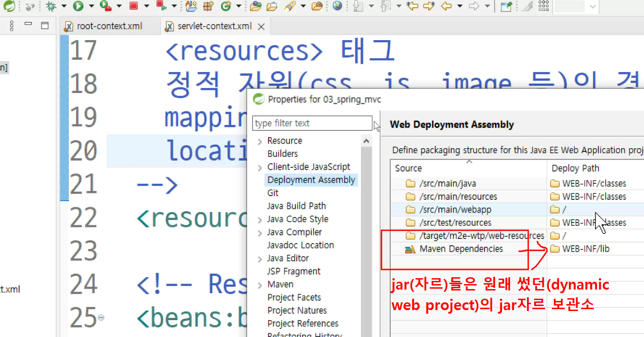
Task: Select Deployment Assembly in the list
Action: click(311, 180)
